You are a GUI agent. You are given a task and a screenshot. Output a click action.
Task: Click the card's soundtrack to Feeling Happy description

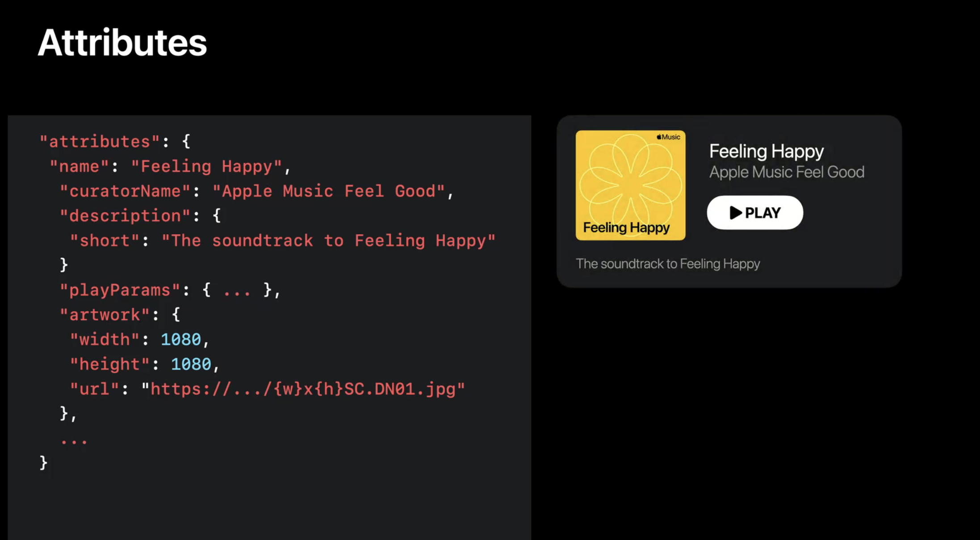[x=668, y=264]
